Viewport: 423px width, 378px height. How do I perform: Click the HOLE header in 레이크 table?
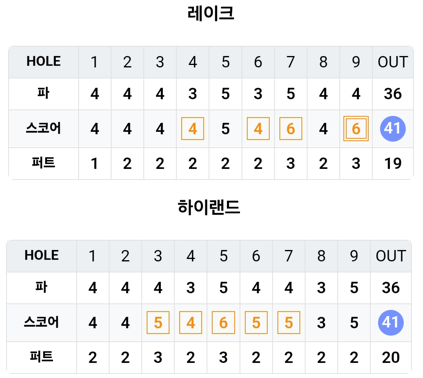44,62
